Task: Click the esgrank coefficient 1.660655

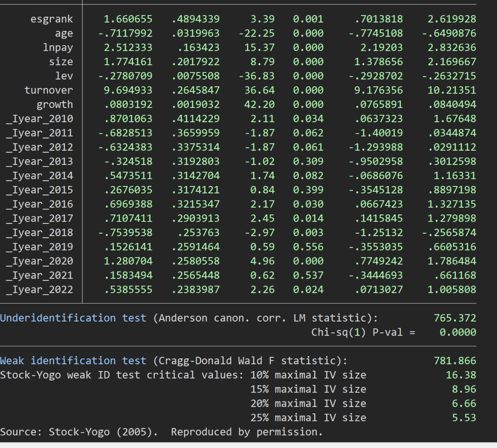Action: point(128,19)
